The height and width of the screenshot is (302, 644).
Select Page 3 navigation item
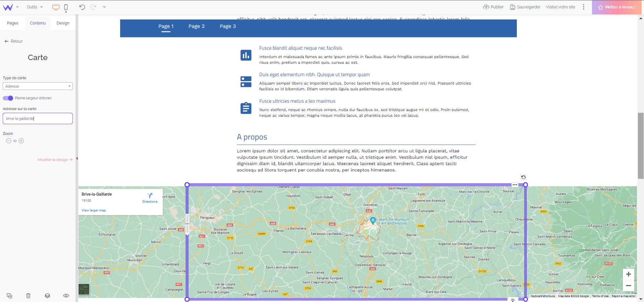point(228,26)
